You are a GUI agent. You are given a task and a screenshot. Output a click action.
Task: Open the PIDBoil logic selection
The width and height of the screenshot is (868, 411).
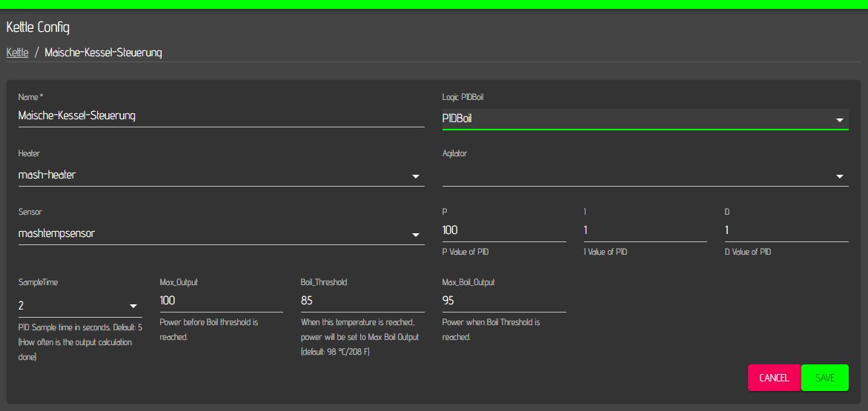tap(637, 118)
